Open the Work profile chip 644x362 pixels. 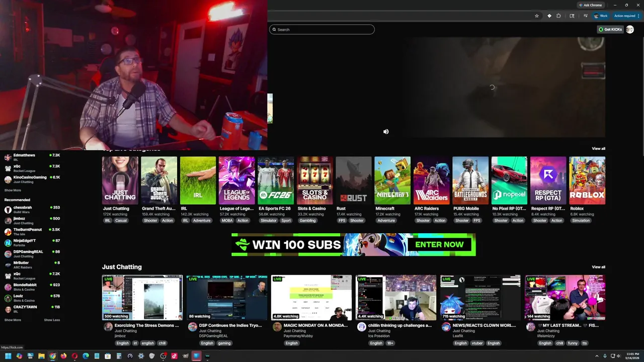[601, 16]
